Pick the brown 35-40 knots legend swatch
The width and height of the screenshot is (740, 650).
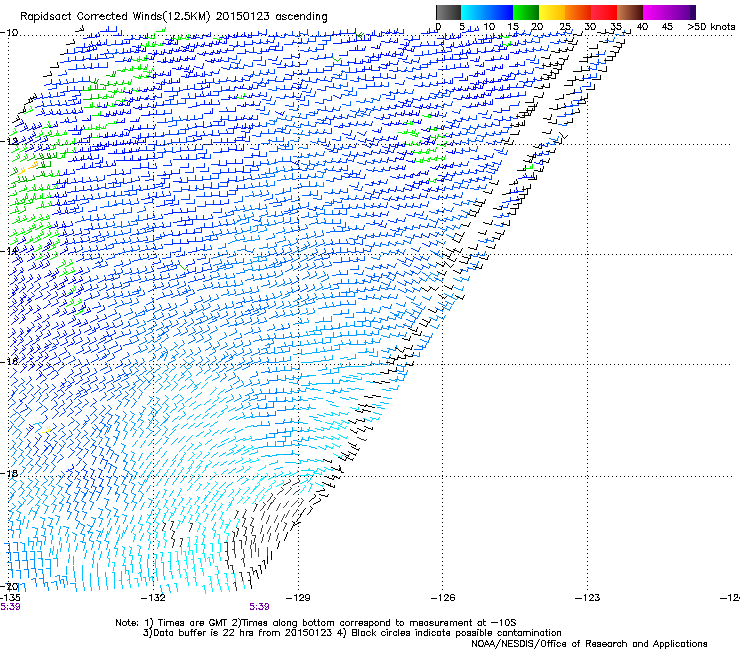630,12
